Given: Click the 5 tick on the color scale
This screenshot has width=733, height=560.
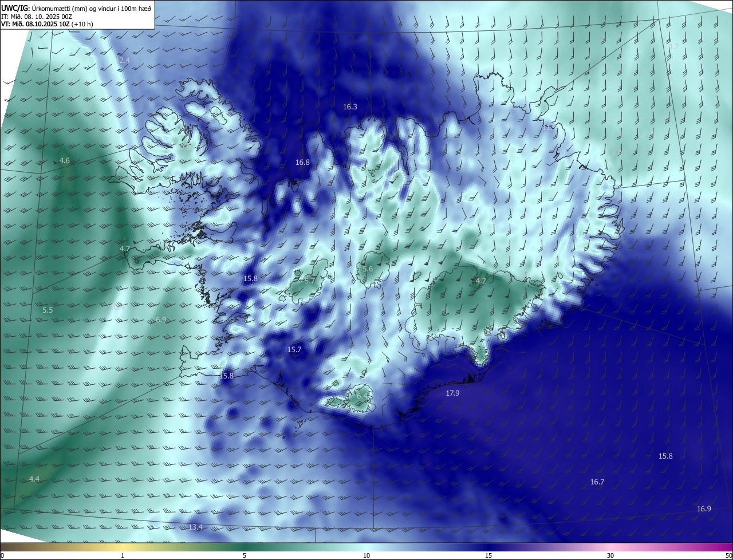Looking at the screenshot, I should [x=245, y=555].
